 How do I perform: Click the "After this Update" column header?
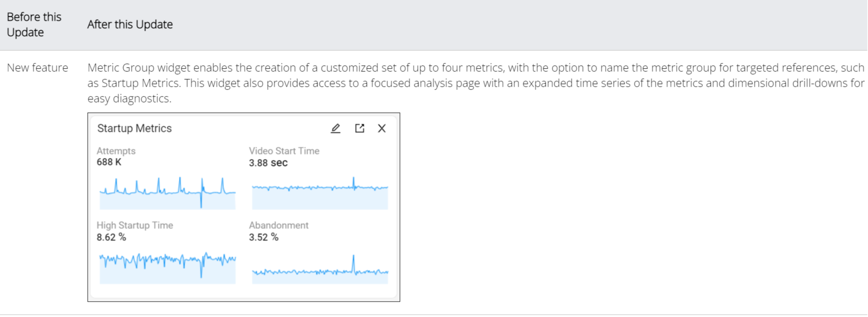point(130,24)
